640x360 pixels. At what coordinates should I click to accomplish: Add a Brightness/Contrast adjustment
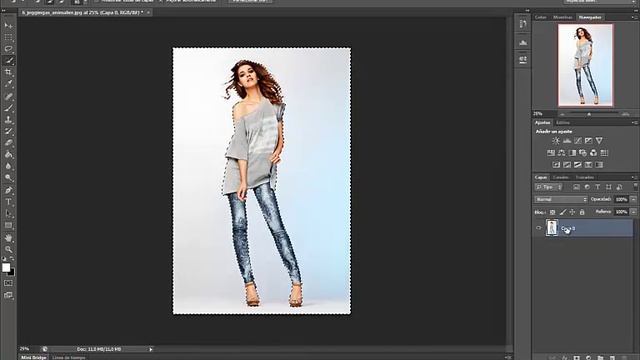click(556, 141)
